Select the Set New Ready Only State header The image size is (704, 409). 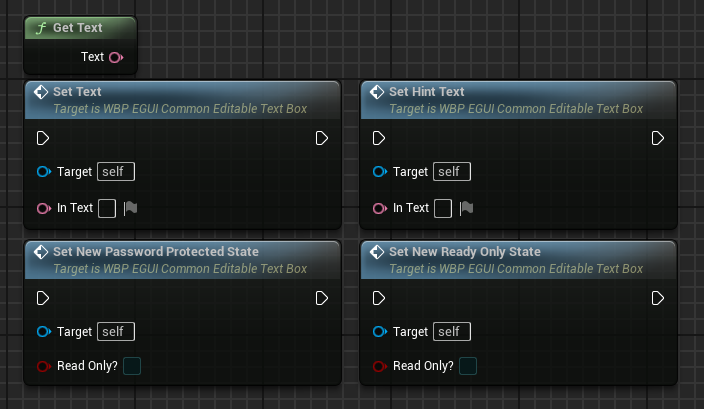(518, 260)
